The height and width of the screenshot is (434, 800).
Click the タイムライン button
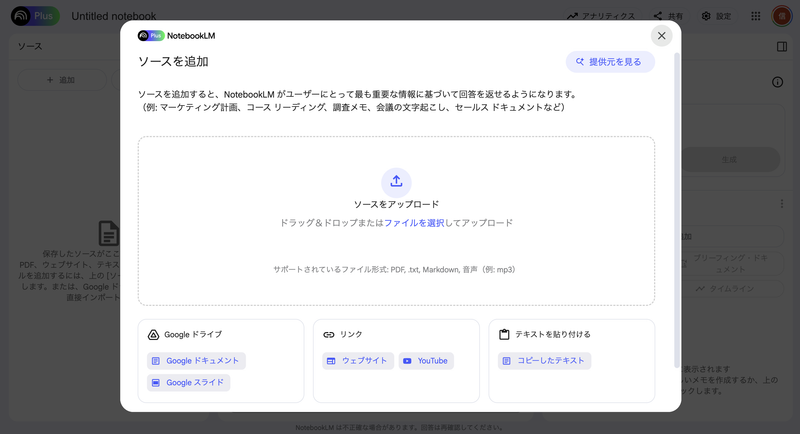pos(732,289)
